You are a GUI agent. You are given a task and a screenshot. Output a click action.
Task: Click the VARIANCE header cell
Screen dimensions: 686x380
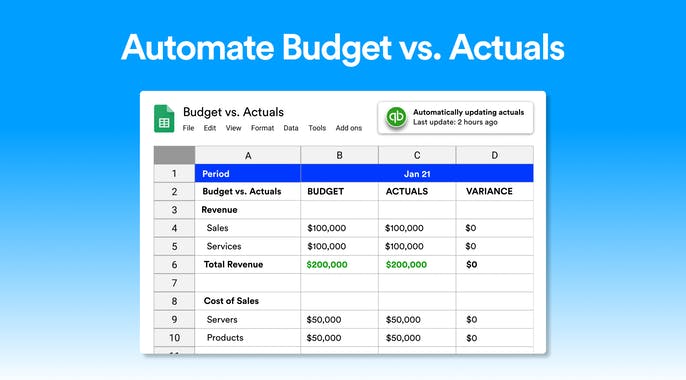tap(494, 192)
